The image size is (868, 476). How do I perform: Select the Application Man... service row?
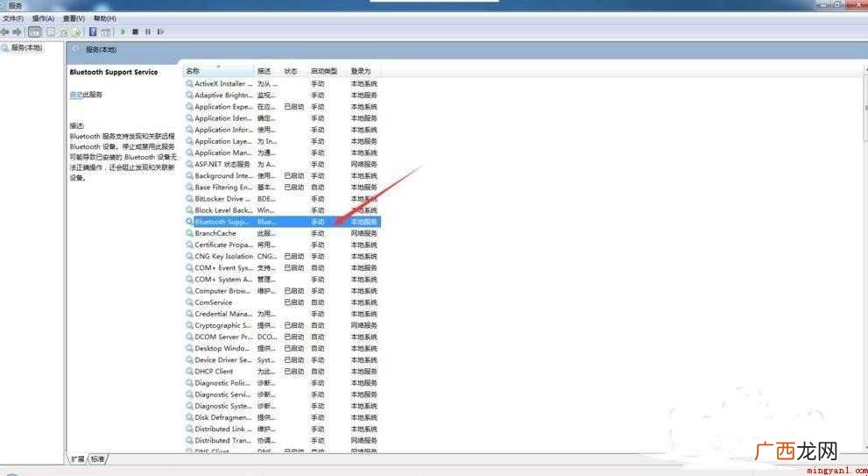coord(282,153)
